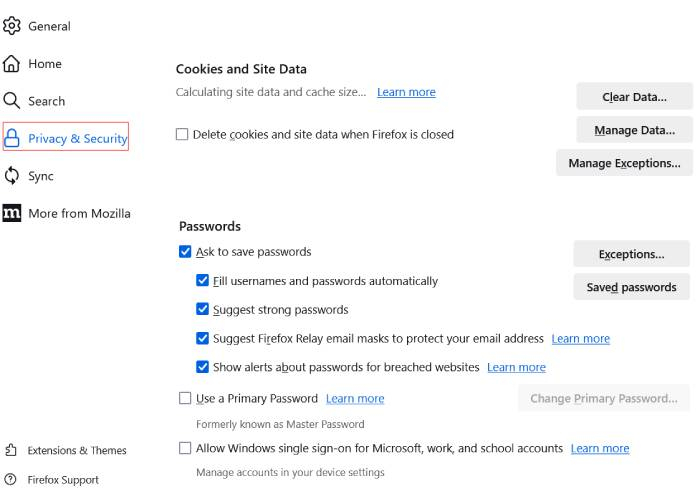Viewport: 700px width, 491px height.
Task: Select Privacy & Security in sidebar
Action: point(66,136)
